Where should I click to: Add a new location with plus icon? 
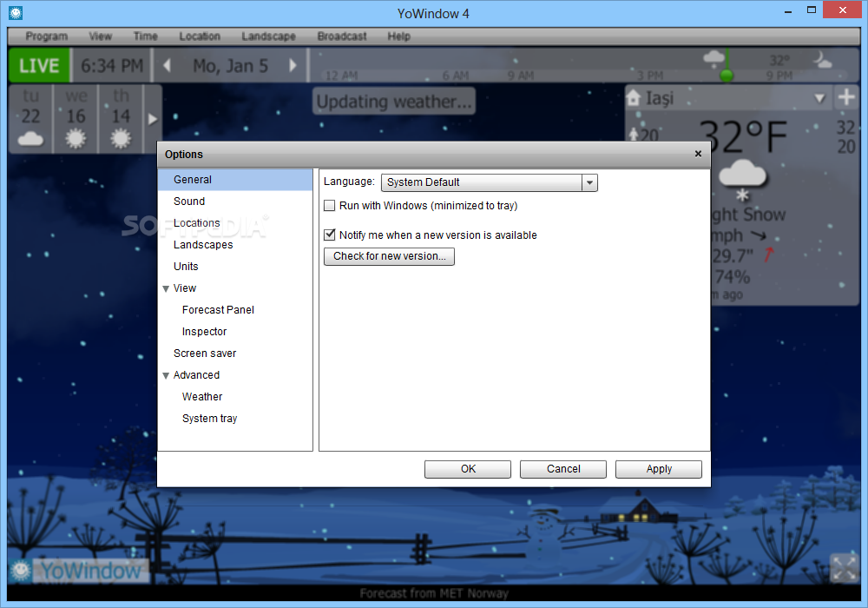(x=846, y=97)
